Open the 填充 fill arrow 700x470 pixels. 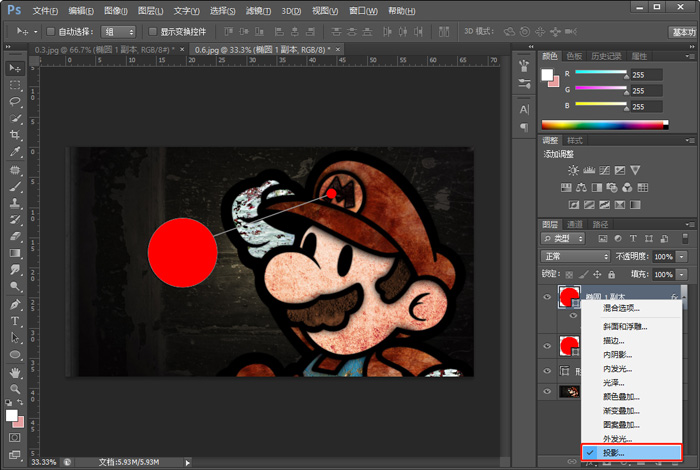(682, 275)
